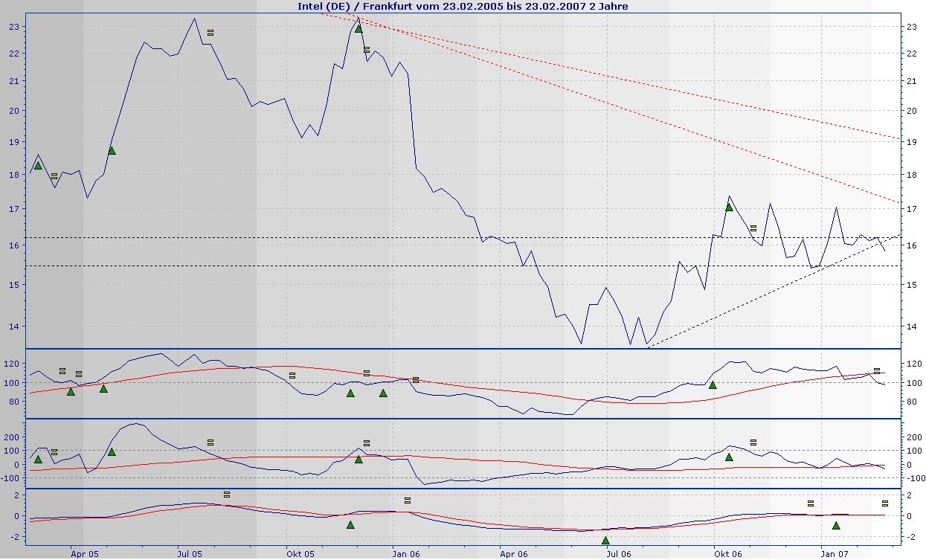
Task: Click yellow marker near Jan 06 in first indicator panel
Action: (416, 379)
